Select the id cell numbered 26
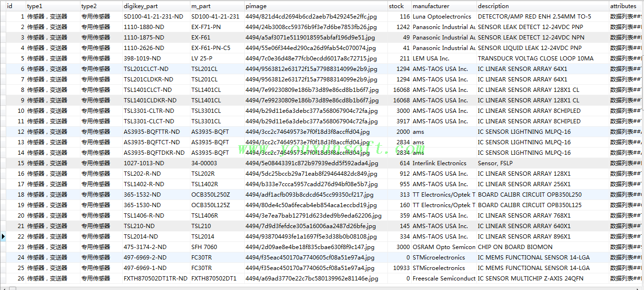The width and height of the screenshot is (644, 290). [16, 279]
